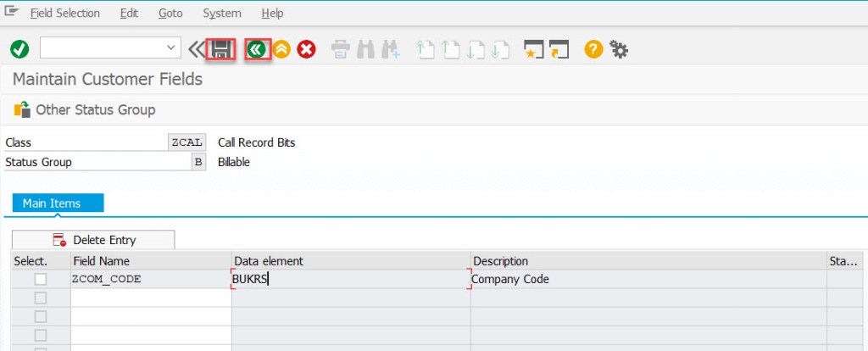Click the Data element column header
The height and width of the screenshot is (351, 868).
click(x=351, y=261)
